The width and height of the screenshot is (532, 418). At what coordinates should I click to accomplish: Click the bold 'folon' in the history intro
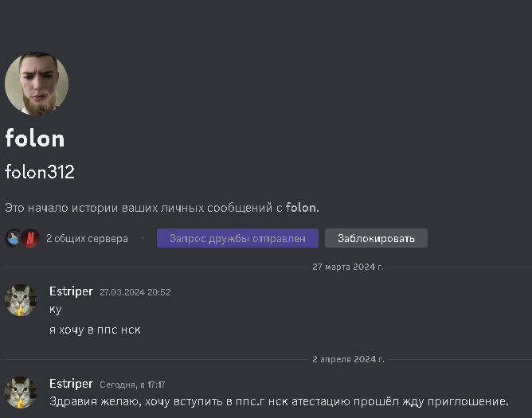(301, 208)
